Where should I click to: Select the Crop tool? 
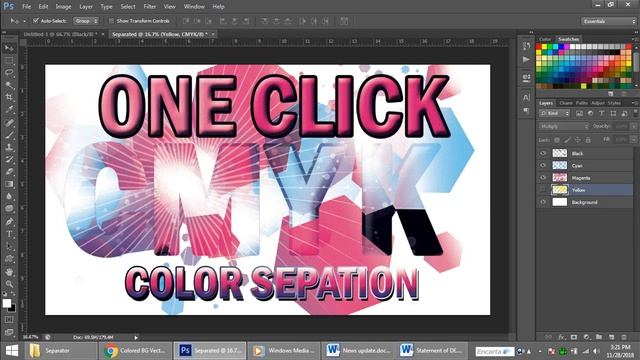9,97
